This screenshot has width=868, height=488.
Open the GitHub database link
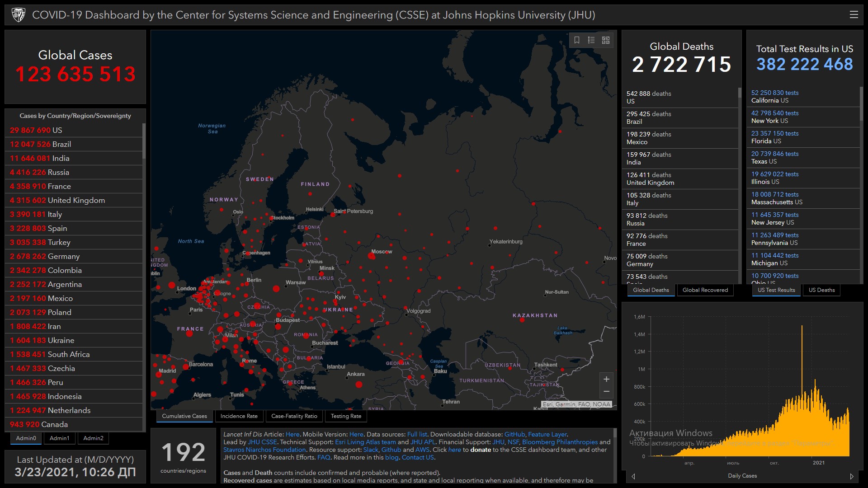click(x=514, y=435)
